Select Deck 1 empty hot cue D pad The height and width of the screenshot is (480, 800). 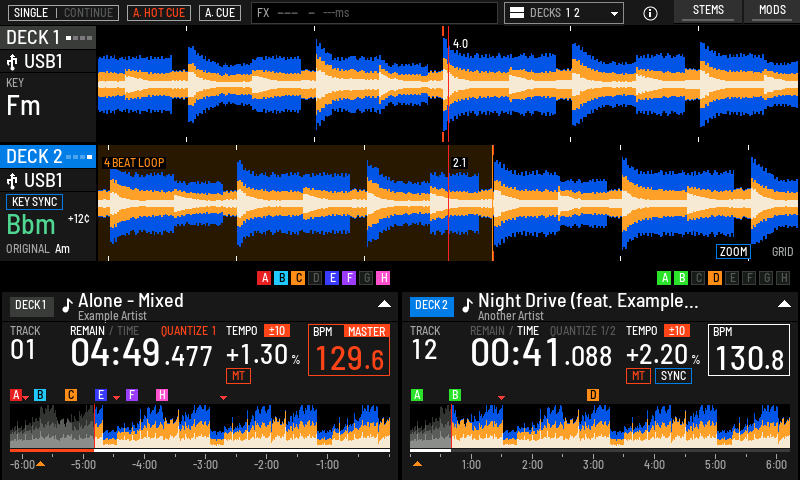point(315,278)
